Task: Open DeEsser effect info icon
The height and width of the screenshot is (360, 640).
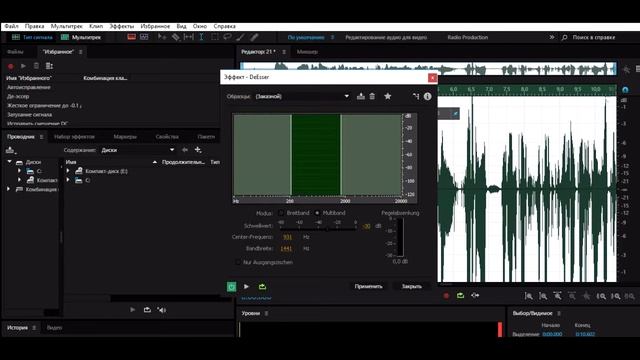Action: coord(427,96)
